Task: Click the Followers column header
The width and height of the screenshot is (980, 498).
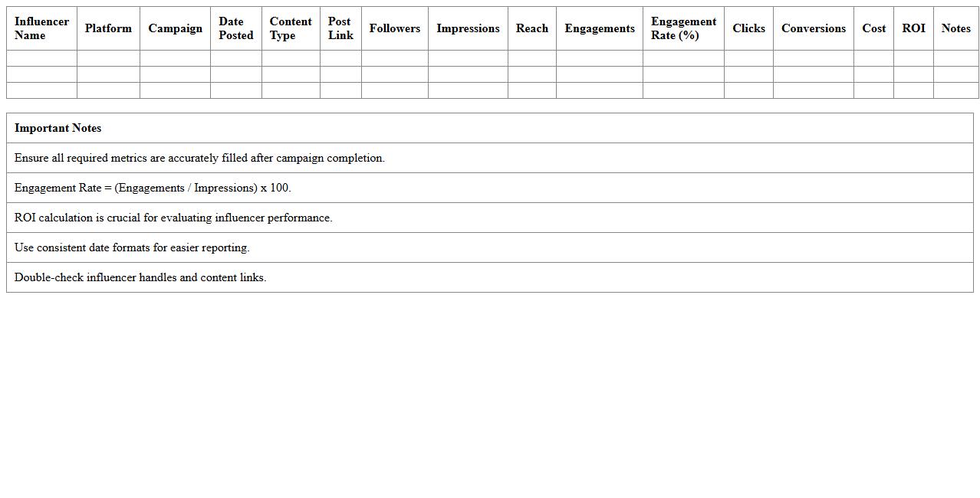Action: pos(394,28)
